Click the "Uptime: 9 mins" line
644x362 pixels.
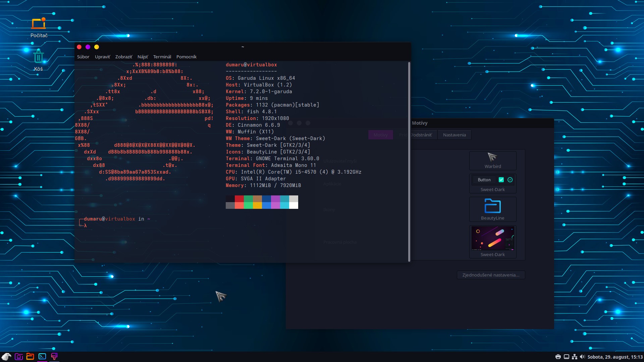pos(247,98)
